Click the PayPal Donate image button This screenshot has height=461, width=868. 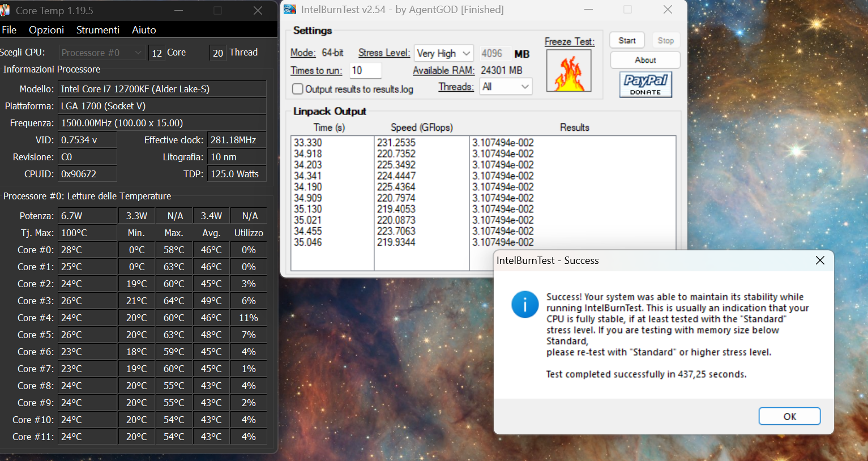[x=646, y=85]
